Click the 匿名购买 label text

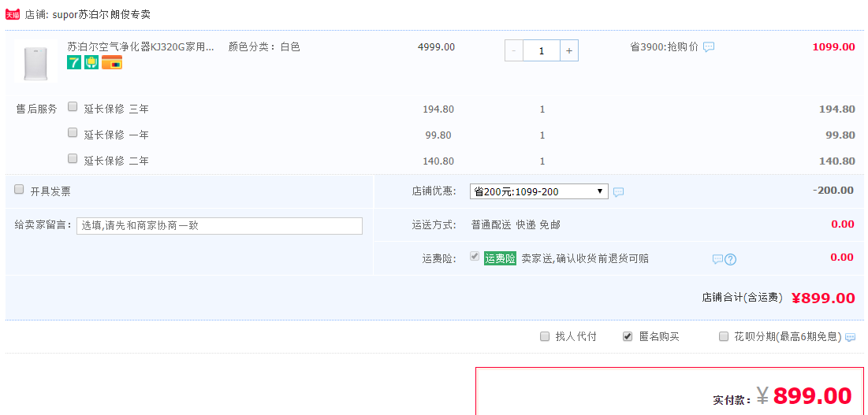[x=659, y=336]
